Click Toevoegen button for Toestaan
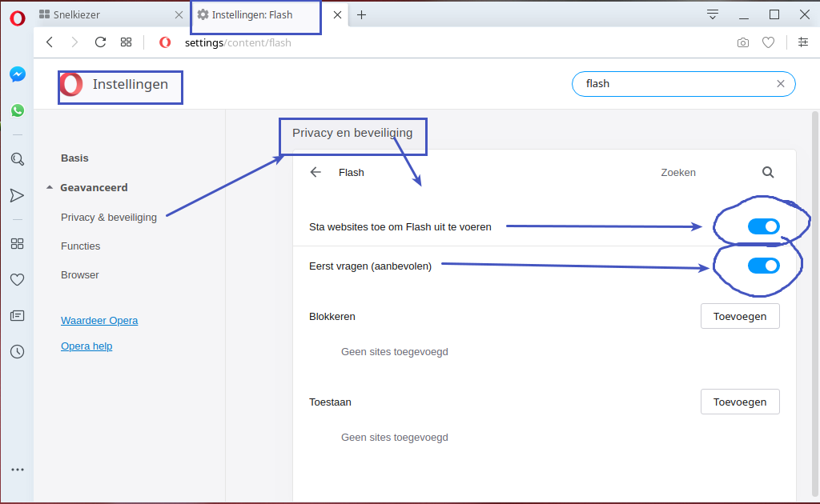 pyautogui.click(x=740, y=402)
